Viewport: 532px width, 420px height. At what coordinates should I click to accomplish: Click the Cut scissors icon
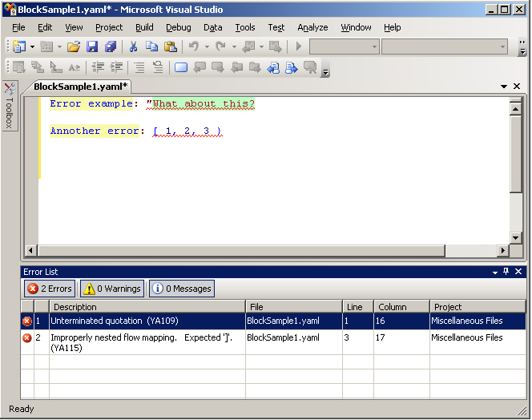(133, 46)
